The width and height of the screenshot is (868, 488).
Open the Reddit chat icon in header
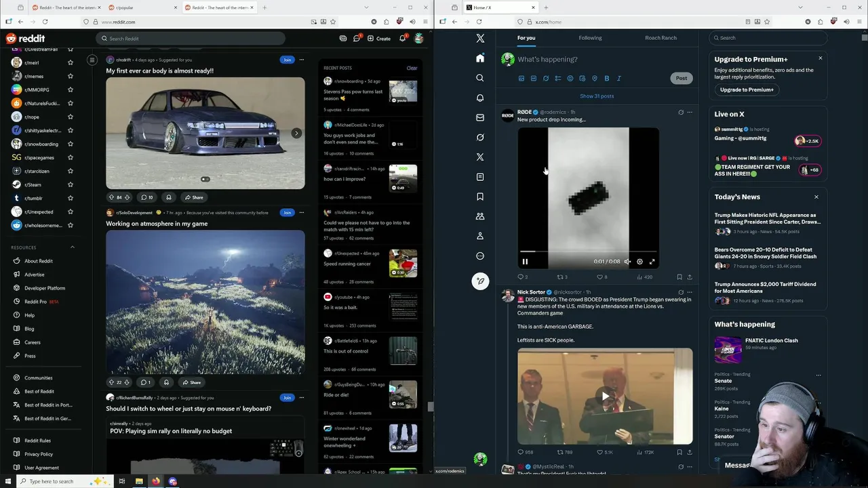point(357,39)
